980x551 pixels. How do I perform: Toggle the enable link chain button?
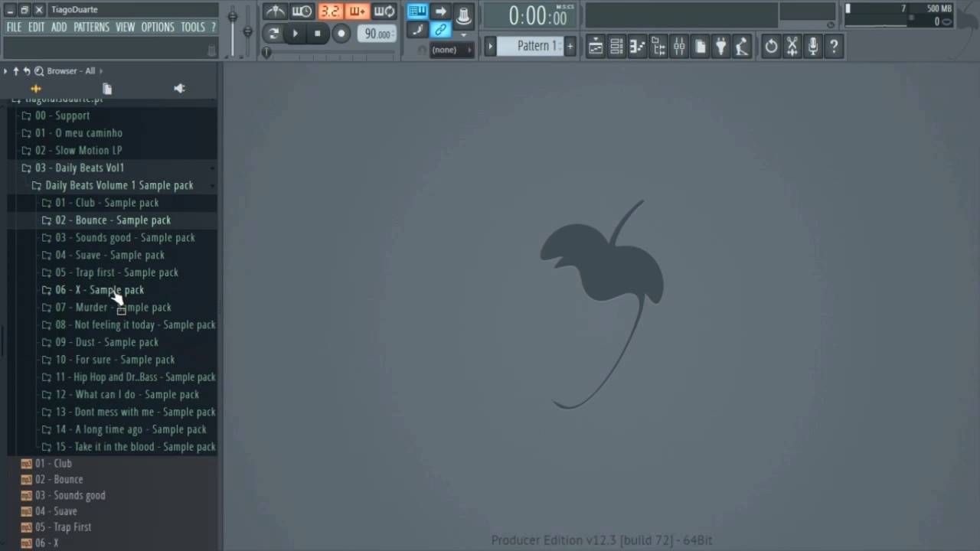tap(440, 31)
